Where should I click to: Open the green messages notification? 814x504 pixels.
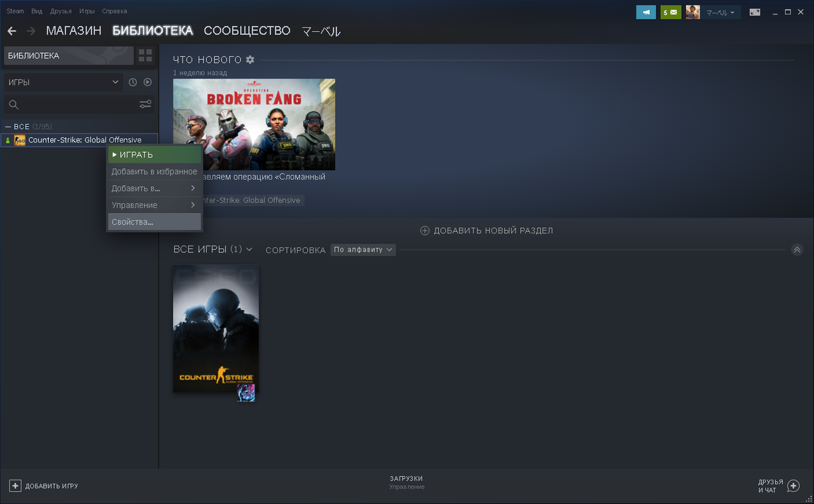pyautogui.click(x=671, y=12)
